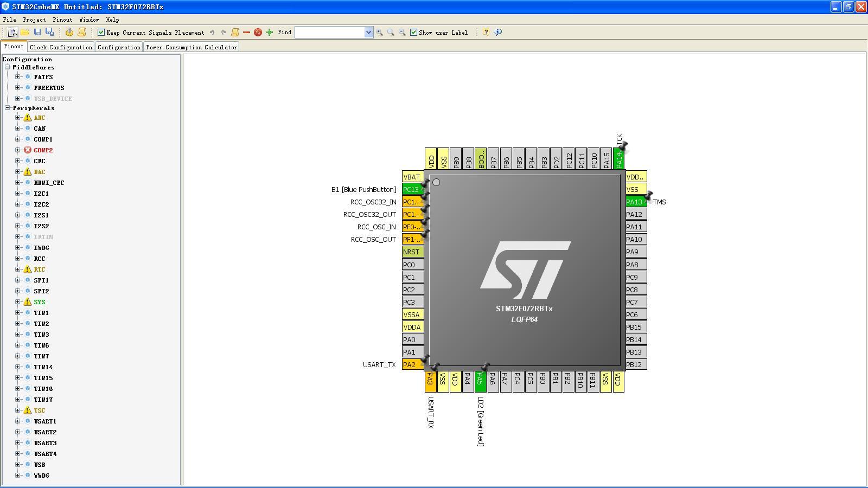Image resolution: width=868 pixels, height=488 pixels.
Task: Click the first magnifier icon after Find
Action: click(379, 33)
